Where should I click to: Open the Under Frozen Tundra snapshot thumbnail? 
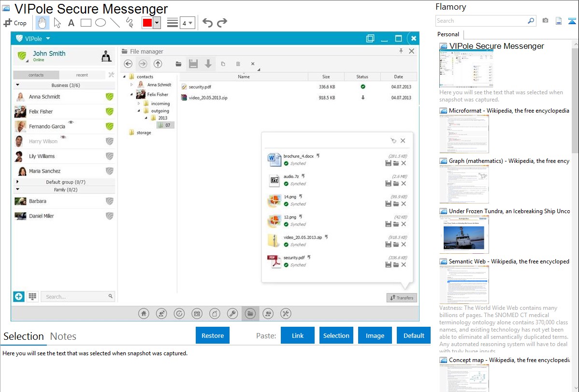(464, 234)
